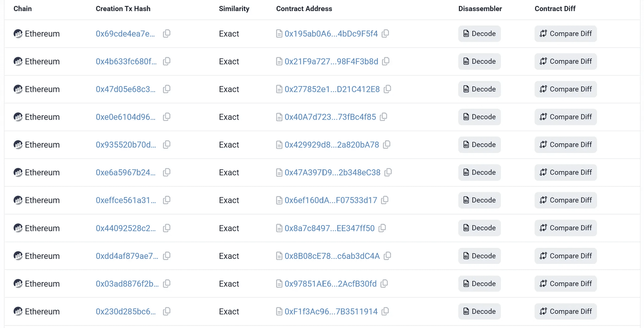The width and height of the screenshot is (644, 328).
Task: Decode the first row's contract bytecode
Action: pyautogui.click(x=479, y=34)
